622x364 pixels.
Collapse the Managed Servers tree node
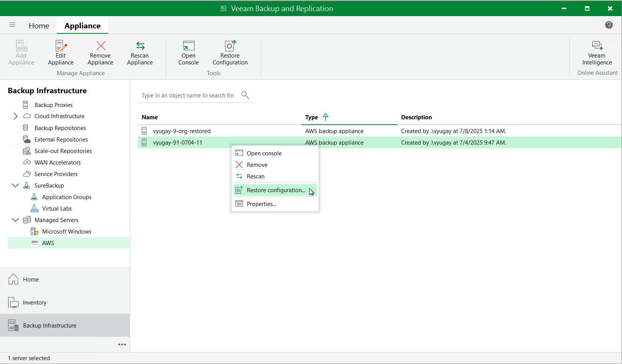15,220
